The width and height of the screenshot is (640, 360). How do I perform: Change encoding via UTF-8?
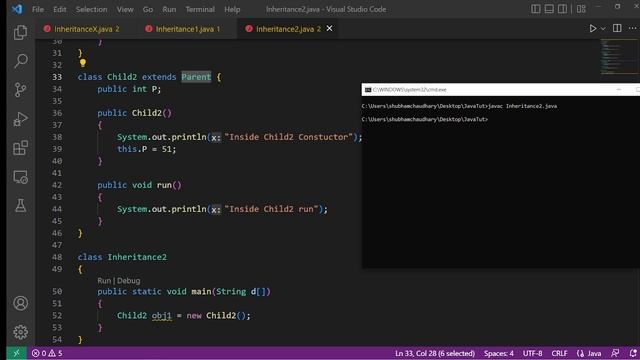pyautogui.click(x=532, y=353)
